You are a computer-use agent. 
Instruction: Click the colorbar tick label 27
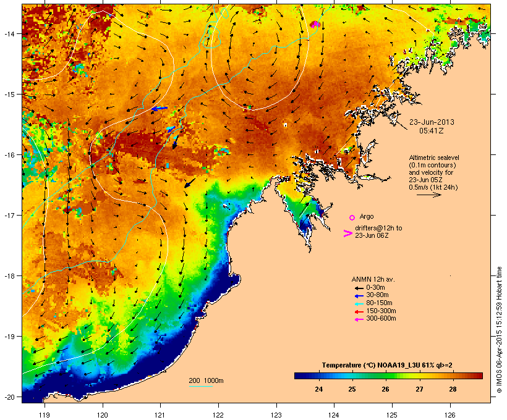pos(419,389)
